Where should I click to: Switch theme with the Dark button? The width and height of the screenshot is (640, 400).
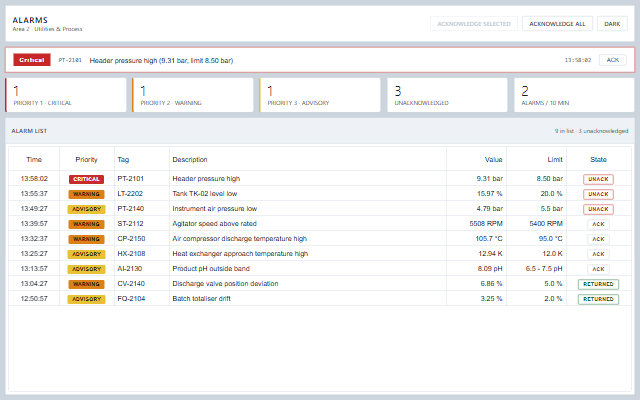pos(612,24)
